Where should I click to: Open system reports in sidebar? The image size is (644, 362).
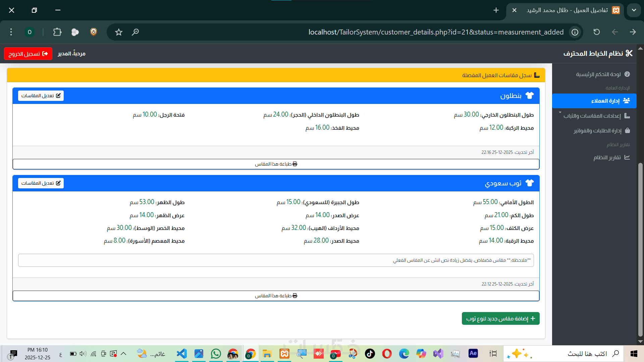click(607, 158)
